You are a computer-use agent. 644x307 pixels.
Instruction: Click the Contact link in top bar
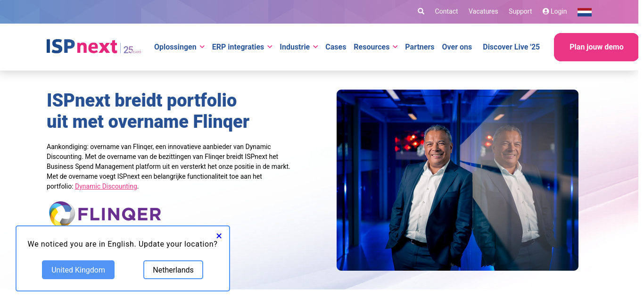(x=446, y=11)
